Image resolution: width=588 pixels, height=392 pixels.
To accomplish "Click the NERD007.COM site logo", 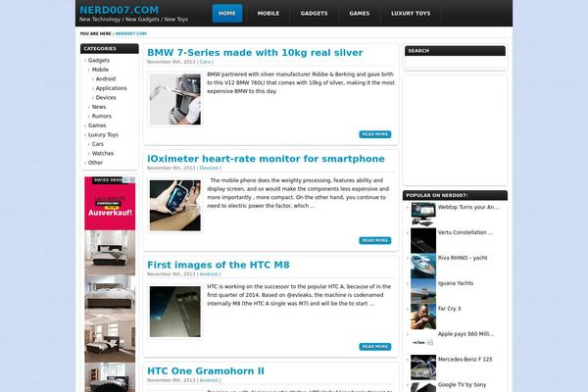I will (120, 10).
